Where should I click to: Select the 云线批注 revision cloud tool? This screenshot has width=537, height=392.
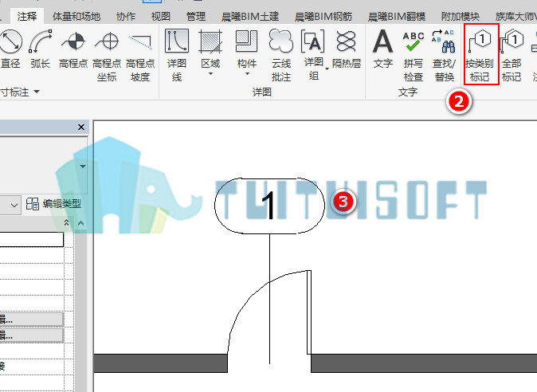tap(281, 56)
